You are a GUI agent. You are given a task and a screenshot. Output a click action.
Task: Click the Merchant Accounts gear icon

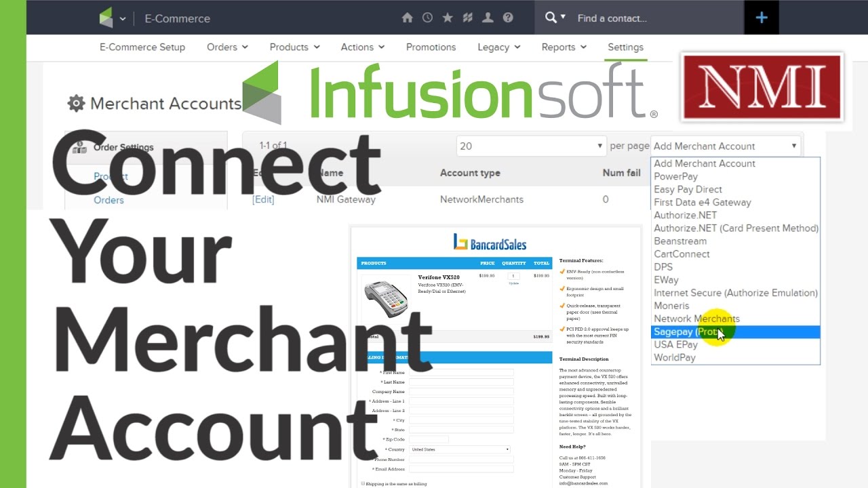[x=76, y=104]
